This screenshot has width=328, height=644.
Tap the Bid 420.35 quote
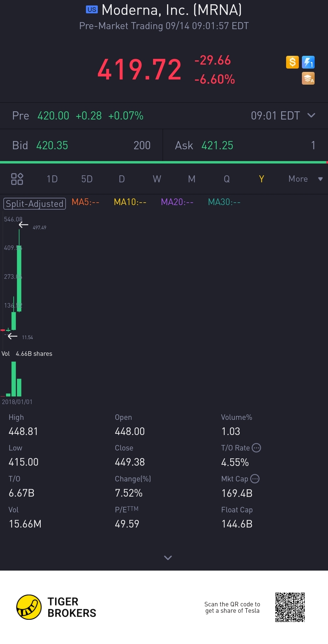[x=81, y=145]
